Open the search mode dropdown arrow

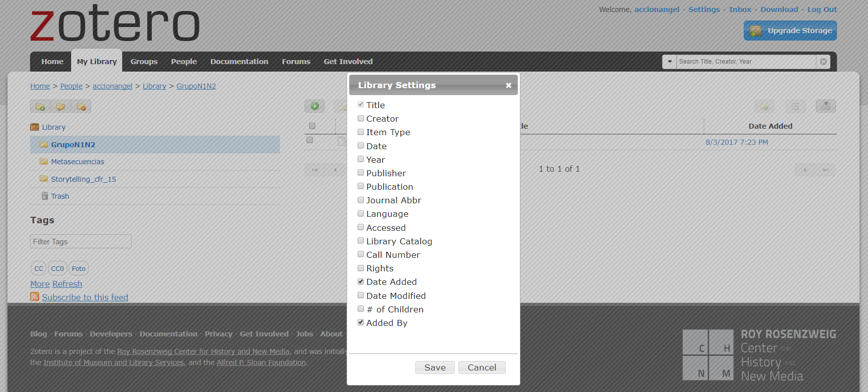pyautogui.click(x=670, y=62)
